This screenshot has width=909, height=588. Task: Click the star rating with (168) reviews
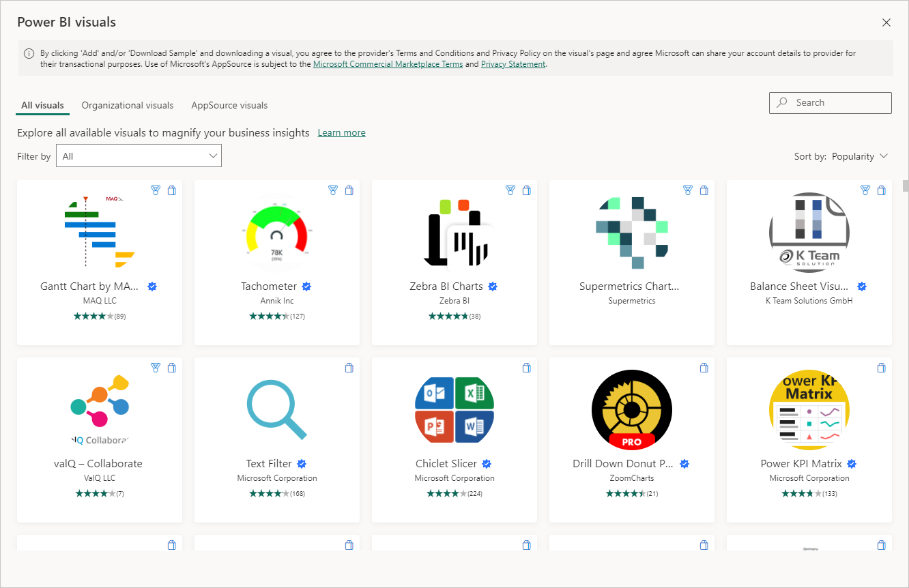[x=277, y=493]
